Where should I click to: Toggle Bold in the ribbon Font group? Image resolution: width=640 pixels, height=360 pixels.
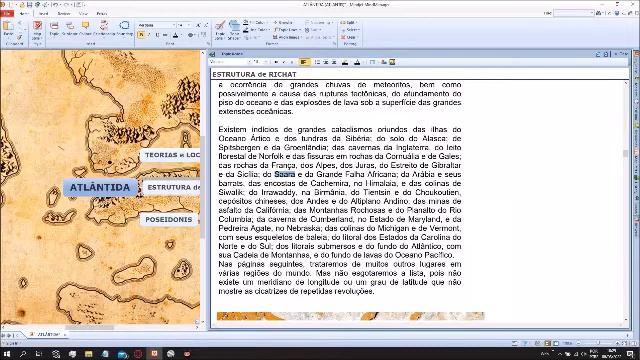point(141,35)
